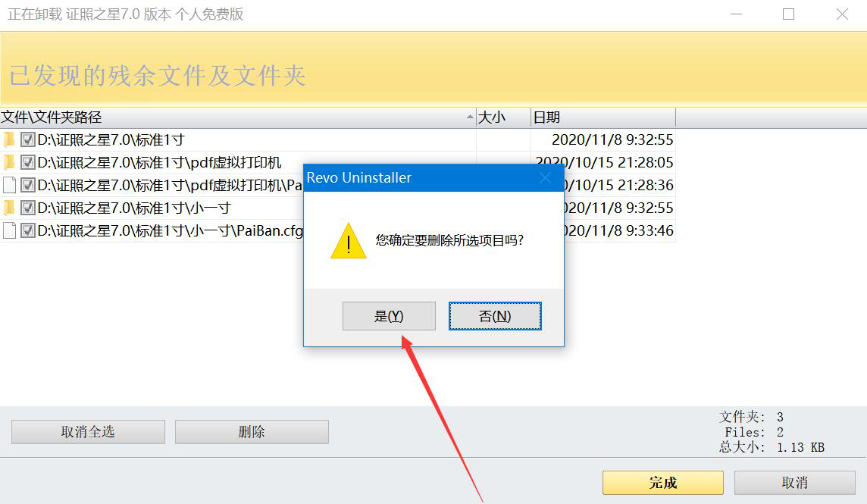867x504 pixels.
Task: Sort list by 大小 column
Action: tap(503, 117)
